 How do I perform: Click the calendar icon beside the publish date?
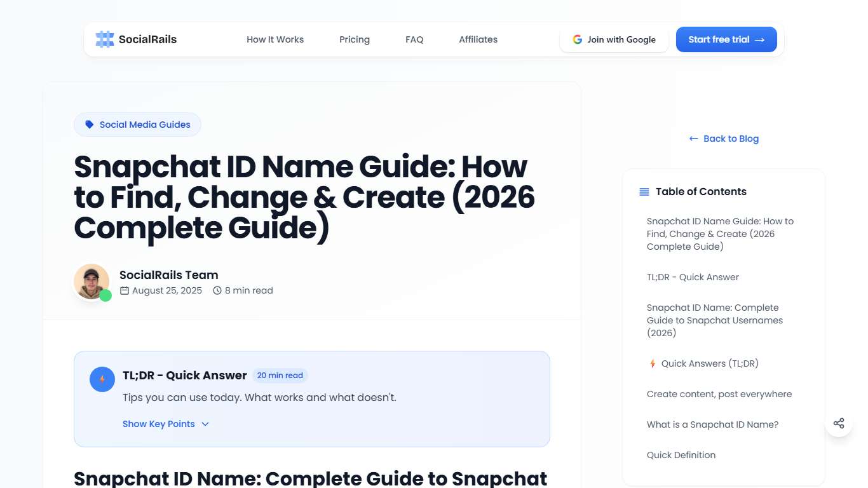pyautogui.click(x=125, y=290)
